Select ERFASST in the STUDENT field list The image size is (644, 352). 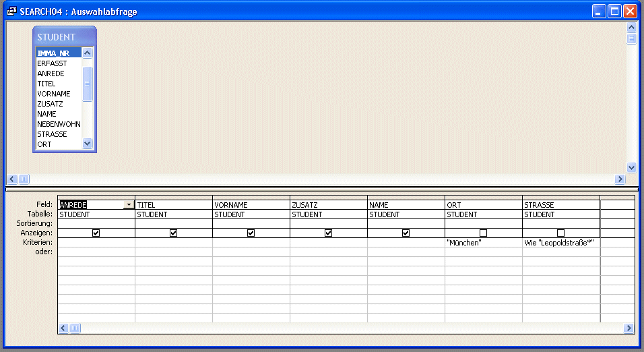pyautogui.click(x=59, y=63)
